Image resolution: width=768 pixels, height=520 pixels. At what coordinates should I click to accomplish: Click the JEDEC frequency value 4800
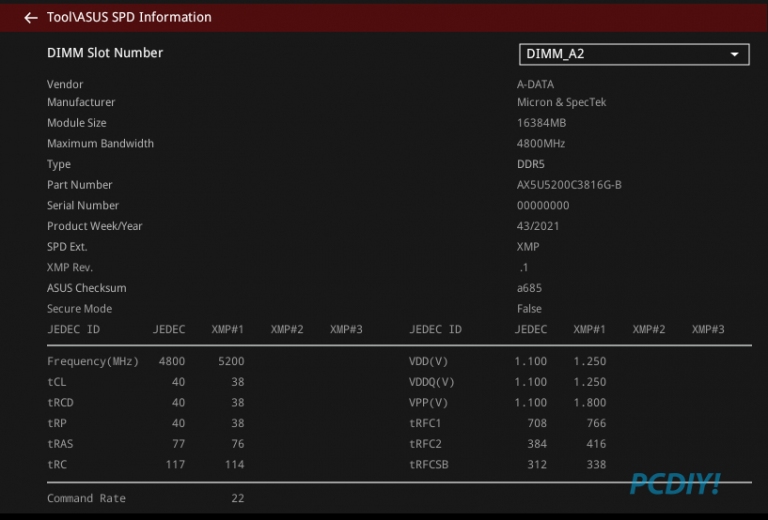(172, 361)
